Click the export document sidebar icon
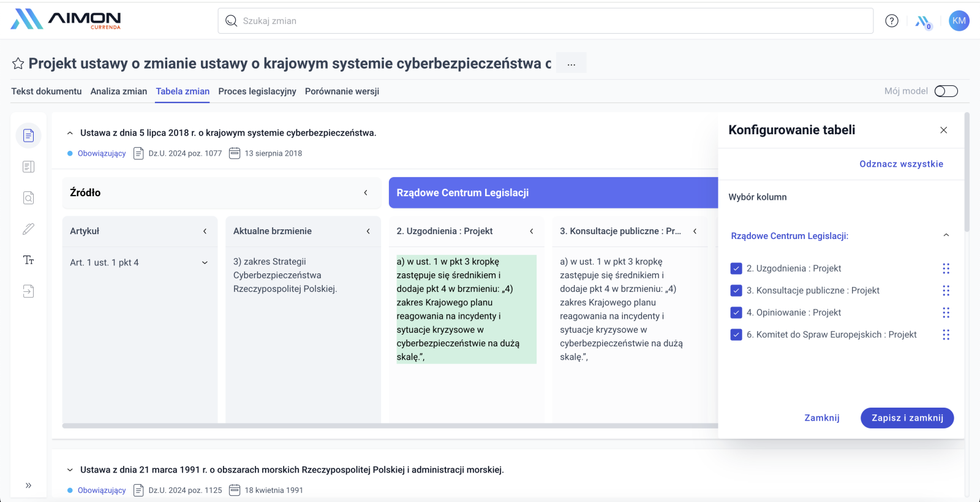Screen dimensions: 980x502 click(x=28, y=291)
